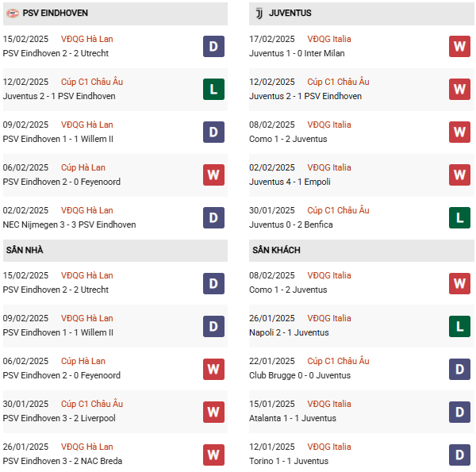Click draw badge for PSV Eindhoven 2-2 Utrecht on 15/02/2025 in top PSV list
Screen dimensions: 476x472
click(213, 46)
